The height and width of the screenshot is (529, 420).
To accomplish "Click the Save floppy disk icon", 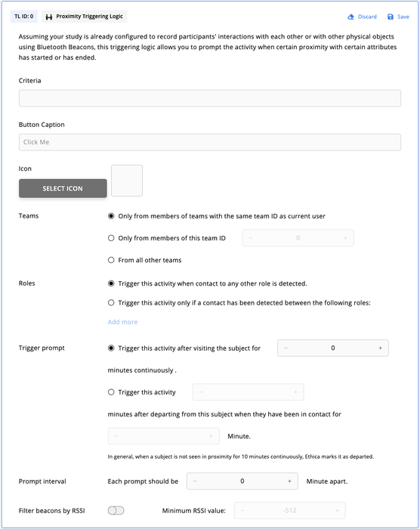I will (391, 17).
